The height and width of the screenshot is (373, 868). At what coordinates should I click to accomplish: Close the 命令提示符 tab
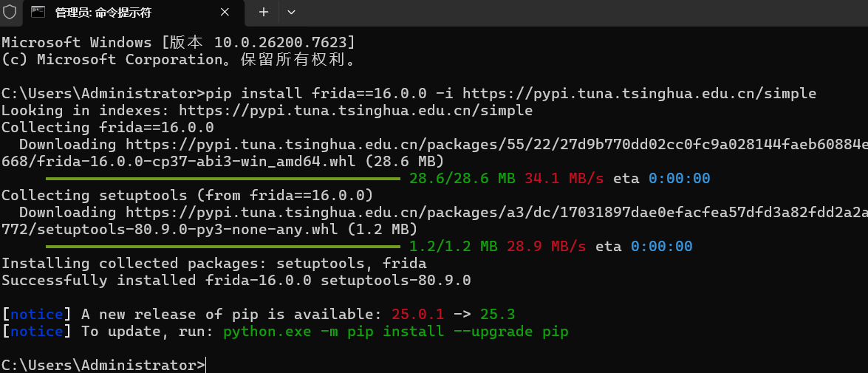(225, 12)
